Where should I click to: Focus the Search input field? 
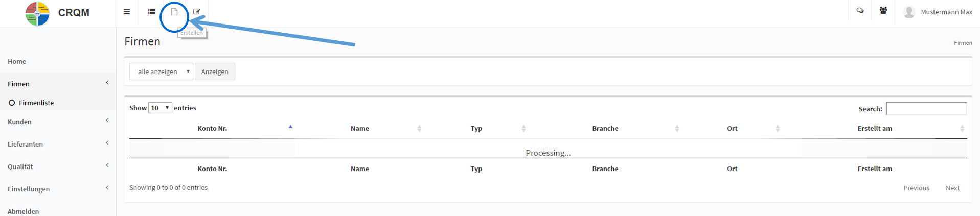pos(926,109)
